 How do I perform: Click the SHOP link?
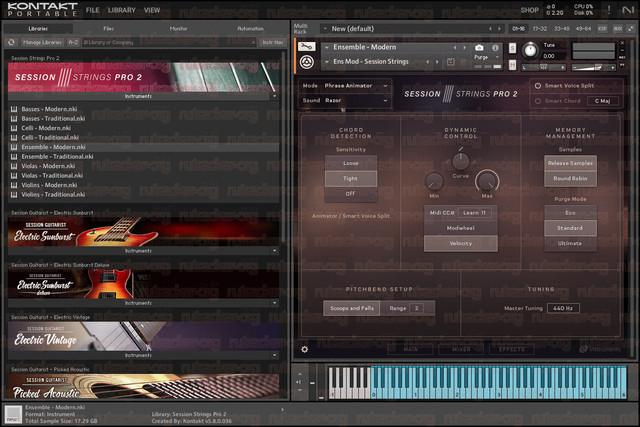[529, 10]
